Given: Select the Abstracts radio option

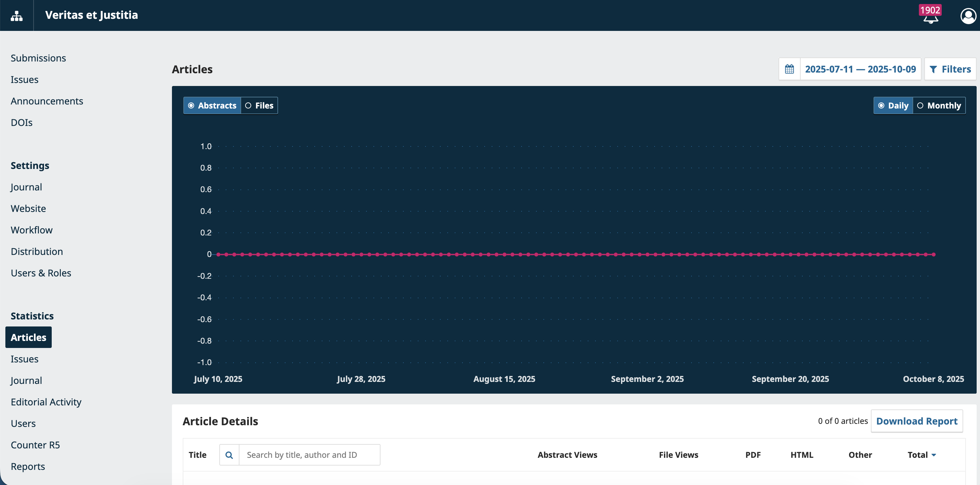Looking at the screenshot, I should (212, 106).
